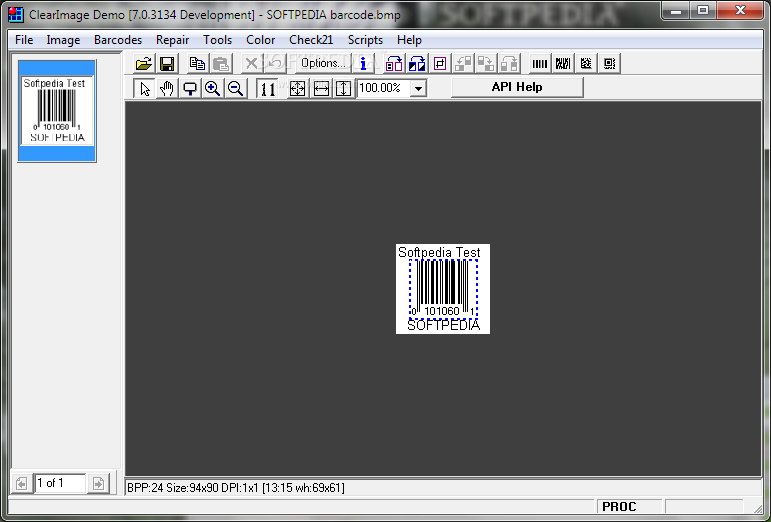The image size is (771, 522).
Task: Open the Barcodes menu
Action: point(118,40)
